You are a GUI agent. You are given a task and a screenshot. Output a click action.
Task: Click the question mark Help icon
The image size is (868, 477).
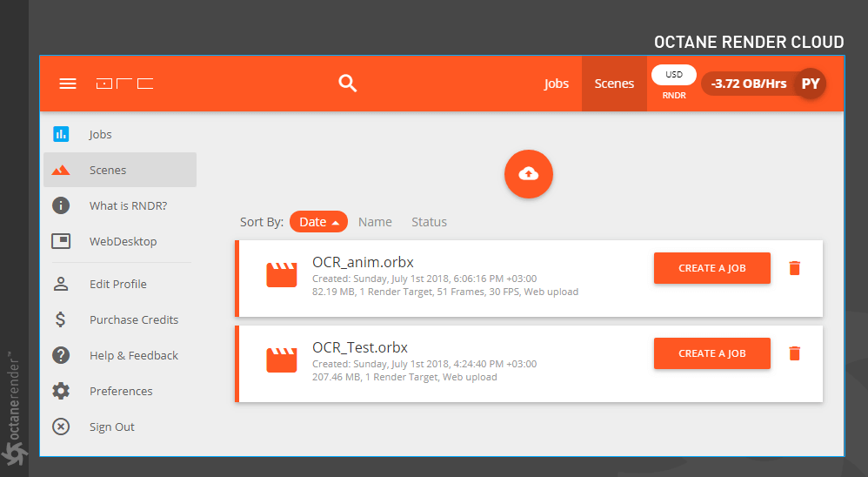pyautogui.click(x=61, y=355)
